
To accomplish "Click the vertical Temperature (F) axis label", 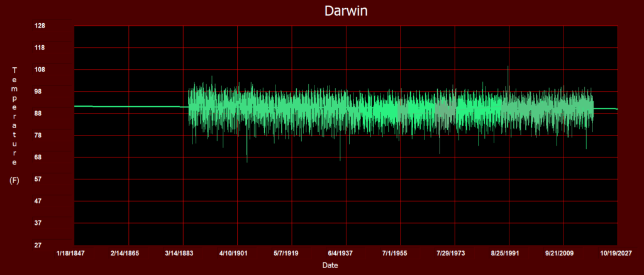I will (14, 125).
